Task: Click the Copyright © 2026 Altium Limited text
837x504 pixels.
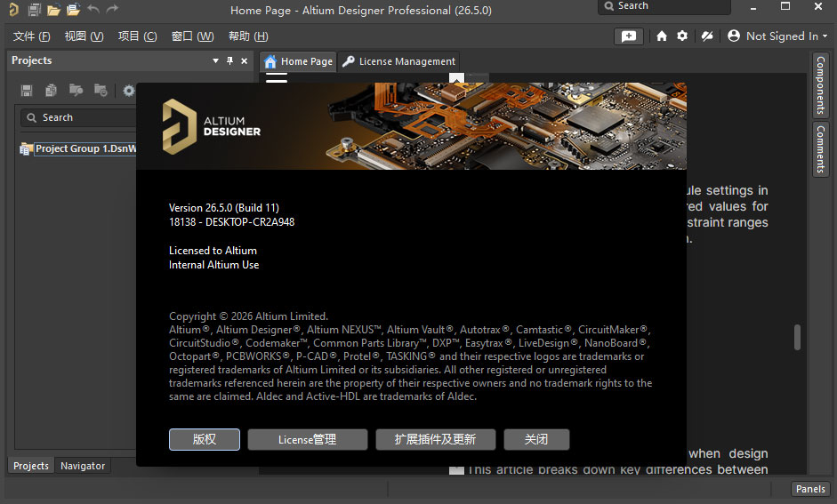Action: pos(248,316)
